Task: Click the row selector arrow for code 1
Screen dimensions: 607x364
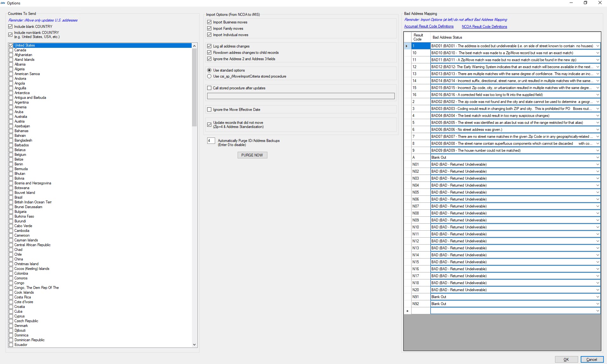Action: coord(407,46)
